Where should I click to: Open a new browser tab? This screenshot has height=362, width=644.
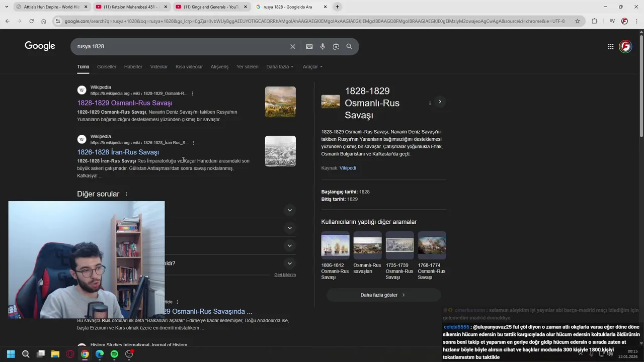click(337, 7)
